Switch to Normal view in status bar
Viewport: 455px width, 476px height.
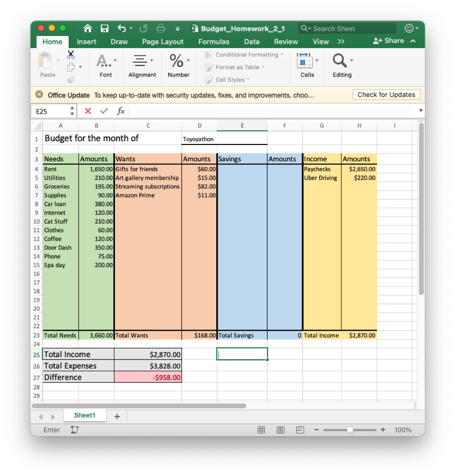coord(262,430)
